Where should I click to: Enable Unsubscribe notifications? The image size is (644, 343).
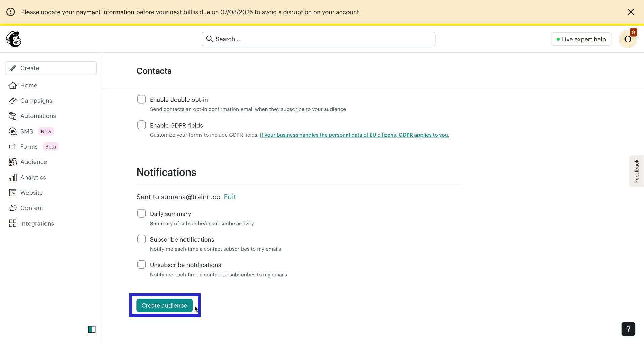(141, 264)
